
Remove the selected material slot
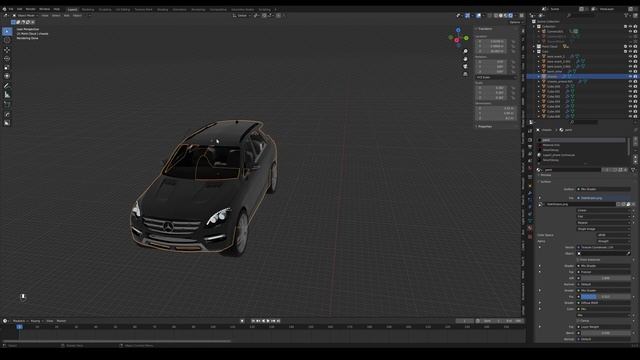pos(635,144)
